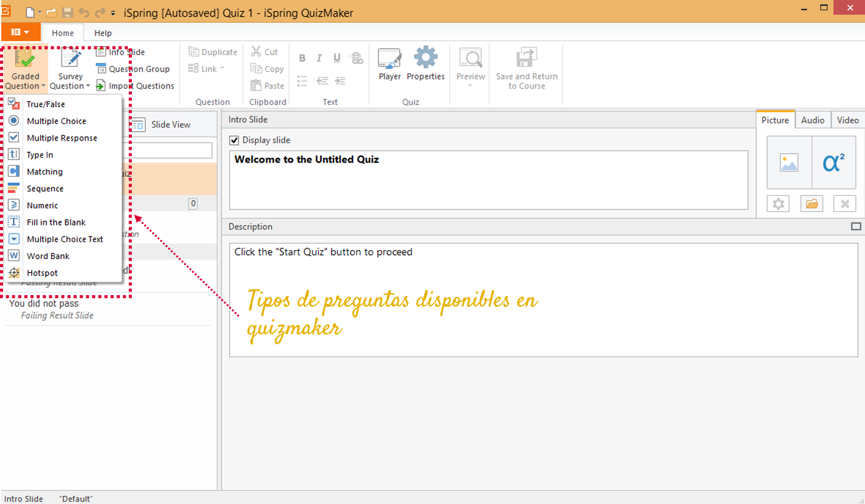This screenshot has width=865, height=504.
Task: Apply bulleted list
Action: pos(302,81)
